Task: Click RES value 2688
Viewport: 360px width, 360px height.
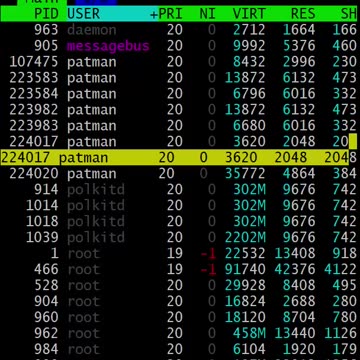Action: pos(299,301)
